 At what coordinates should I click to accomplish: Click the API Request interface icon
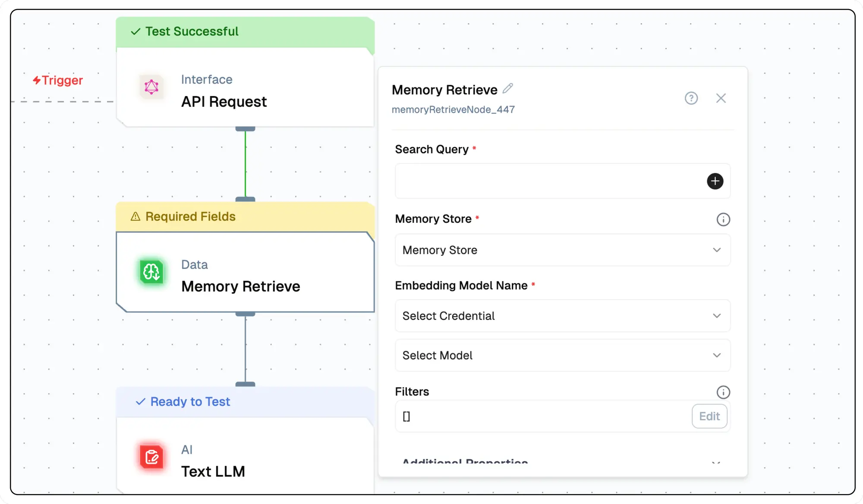[151, 88]
